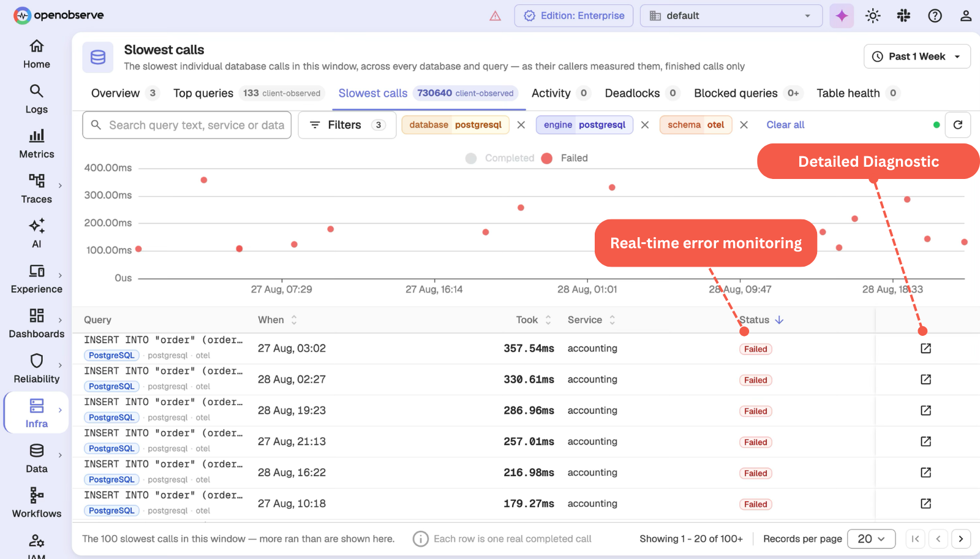Expand the Experience submenu chevron
The image size is (980, 559).
(60, 276)
